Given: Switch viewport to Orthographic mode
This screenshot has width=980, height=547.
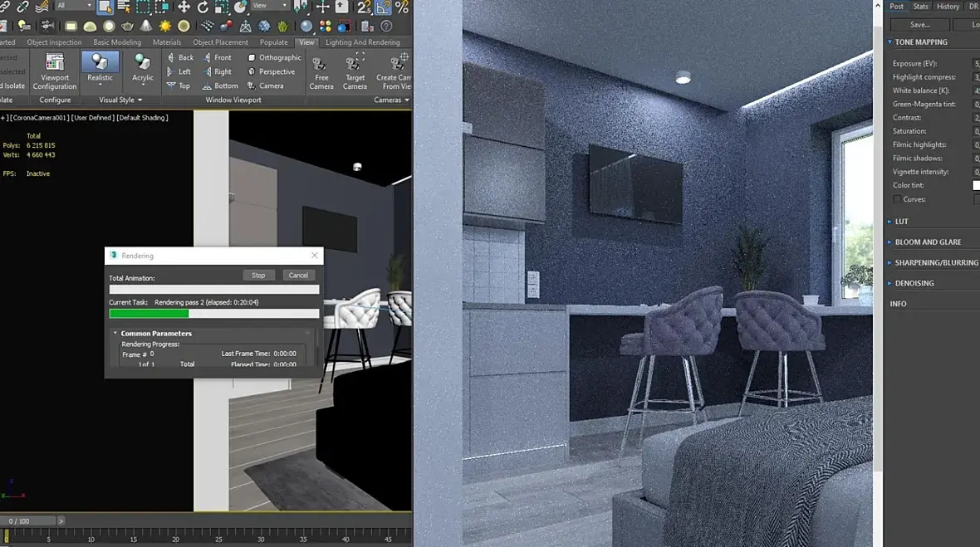Looking at the screenshot, I should point(274,57).
